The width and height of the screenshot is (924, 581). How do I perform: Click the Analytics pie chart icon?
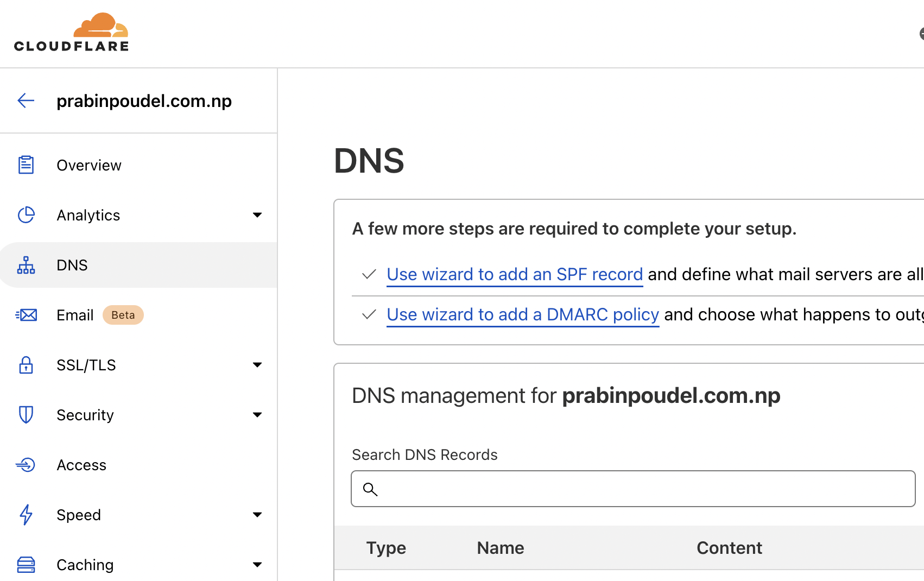(26, 215)
